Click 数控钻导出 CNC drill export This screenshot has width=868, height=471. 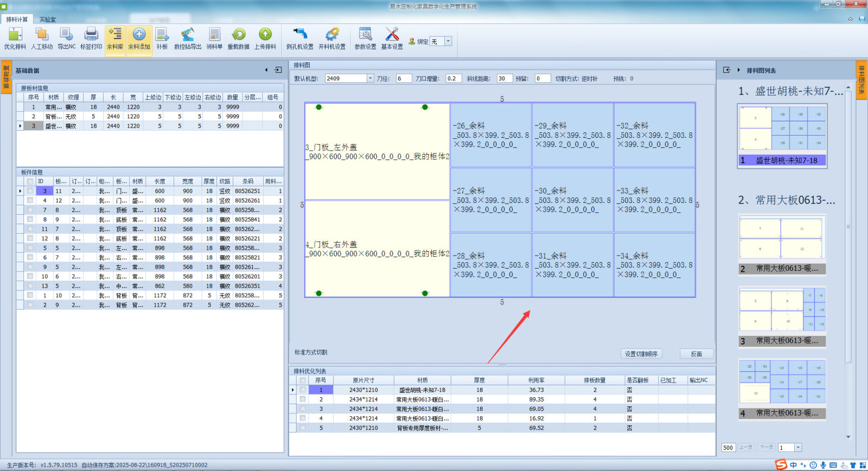[188, 39]
